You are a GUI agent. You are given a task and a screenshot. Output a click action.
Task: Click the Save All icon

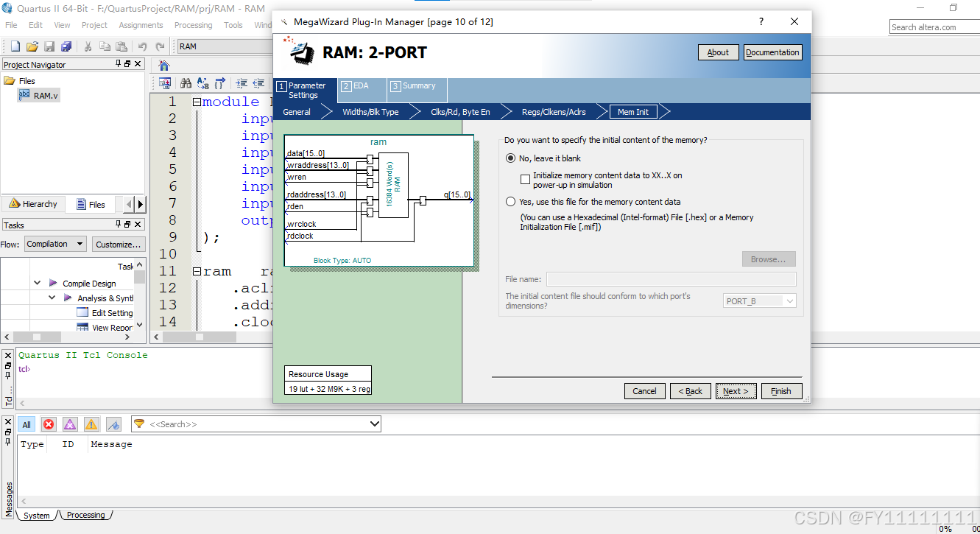(x=66, y=46)
